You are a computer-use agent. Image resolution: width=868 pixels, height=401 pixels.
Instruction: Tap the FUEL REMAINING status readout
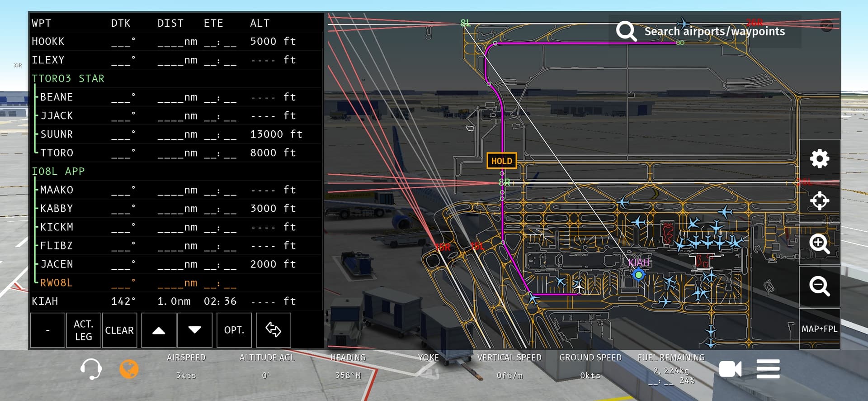pos(671,369)
